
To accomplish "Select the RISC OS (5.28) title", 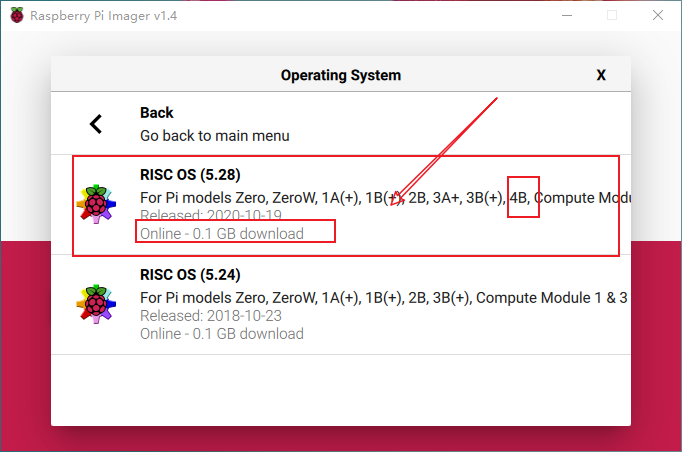I will click(190, 175).
